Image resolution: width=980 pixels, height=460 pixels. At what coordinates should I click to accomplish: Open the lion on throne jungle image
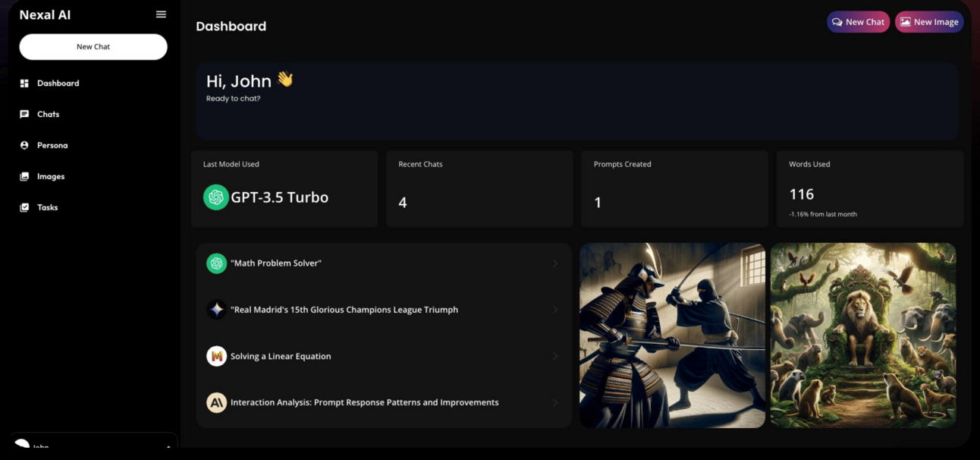863,336
